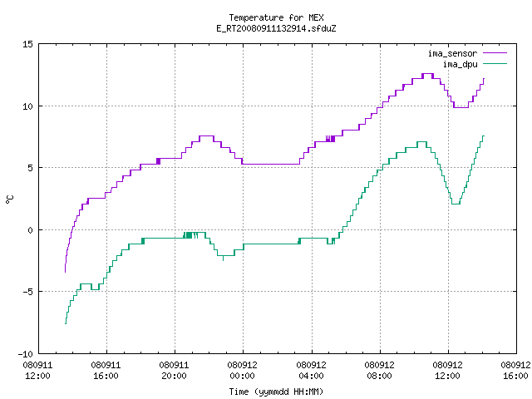Click the y-axis label -5
Image resolution: width=532 pixels, height=399 pixels.
(27, 292)
